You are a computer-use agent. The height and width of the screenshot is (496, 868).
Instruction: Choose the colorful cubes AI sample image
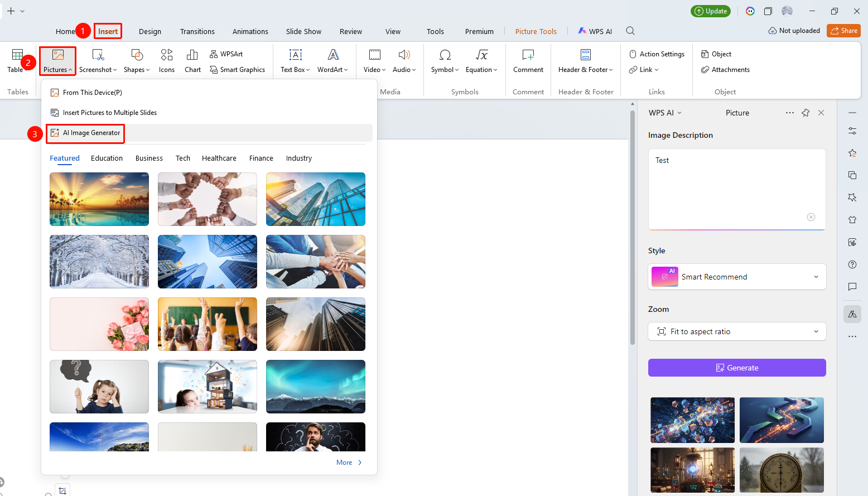point(692,420)
